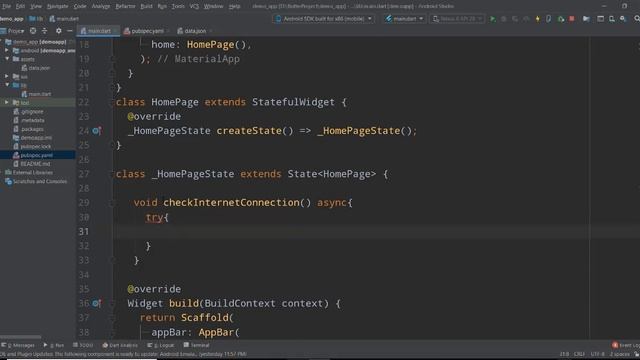Expand the test folder
Viewport: 640px width, 360px height.
[7, 102]
